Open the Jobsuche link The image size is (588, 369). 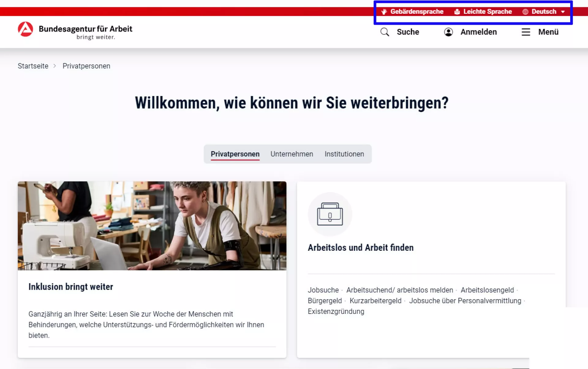(x=323, y=290)
